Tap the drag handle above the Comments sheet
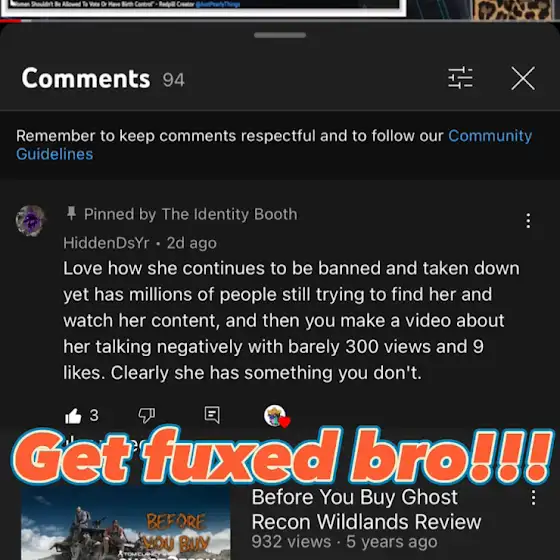Viewport: 560px width, 560px height. (x=280, y=35)
